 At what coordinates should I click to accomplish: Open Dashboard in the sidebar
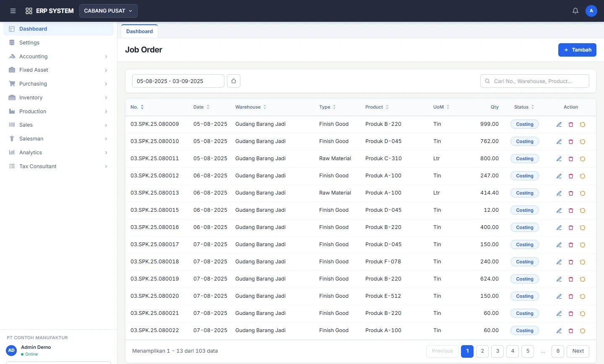59,29
